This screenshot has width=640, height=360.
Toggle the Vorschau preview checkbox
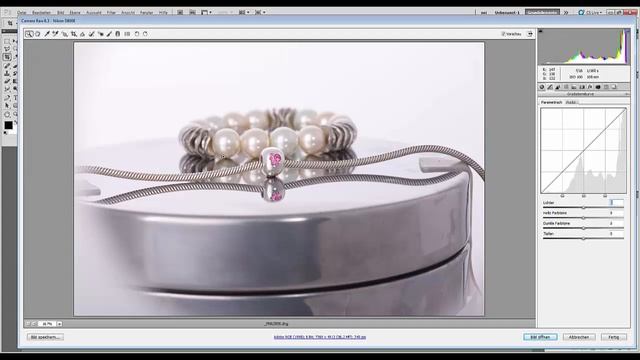click(503, 34)
